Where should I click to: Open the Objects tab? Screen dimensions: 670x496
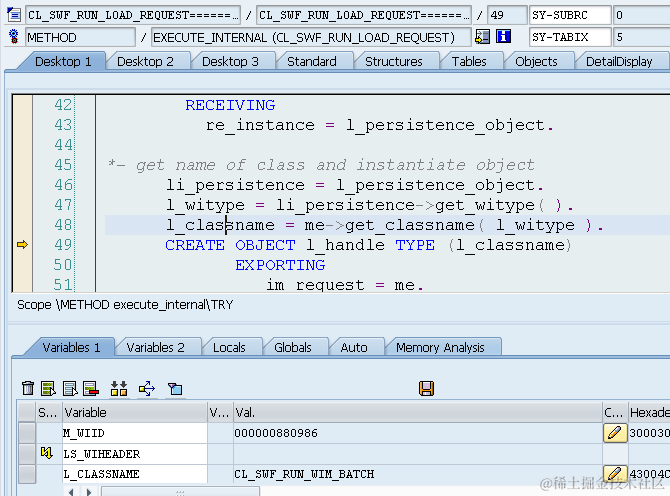536,62
